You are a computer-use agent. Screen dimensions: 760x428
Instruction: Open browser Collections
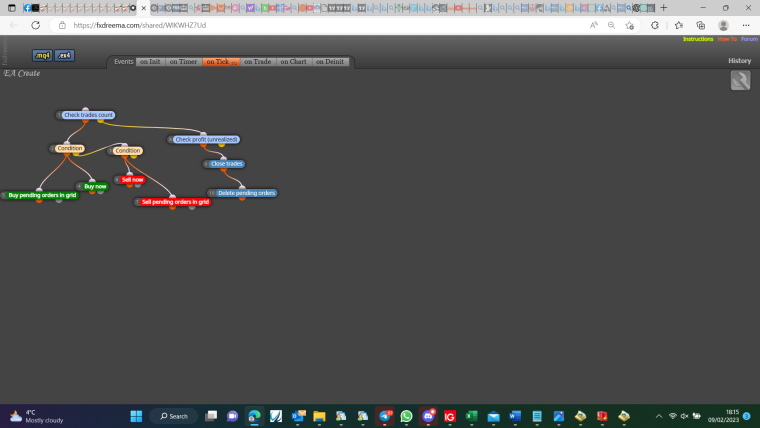coord(700,25)
